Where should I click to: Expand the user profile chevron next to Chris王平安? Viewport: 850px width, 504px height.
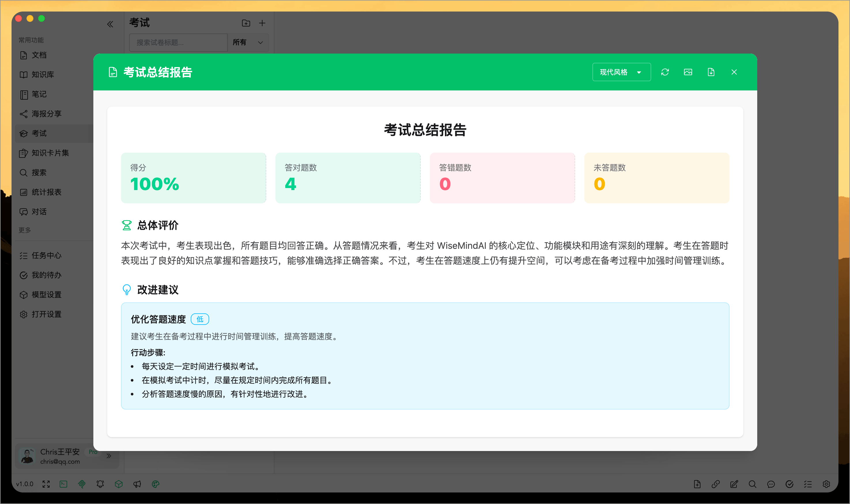109,456
